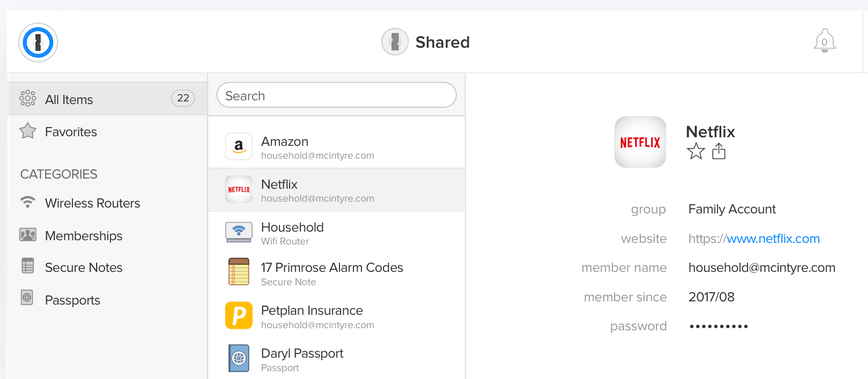The image size is (868, 379).
Task: Click the 1Password logo icon
Action: pyautogui.click(x=38, y=42)
